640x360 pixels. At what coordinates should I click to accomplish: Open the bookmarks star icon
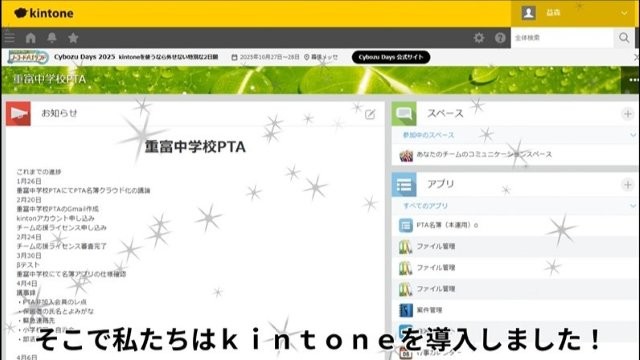point(73,38)
